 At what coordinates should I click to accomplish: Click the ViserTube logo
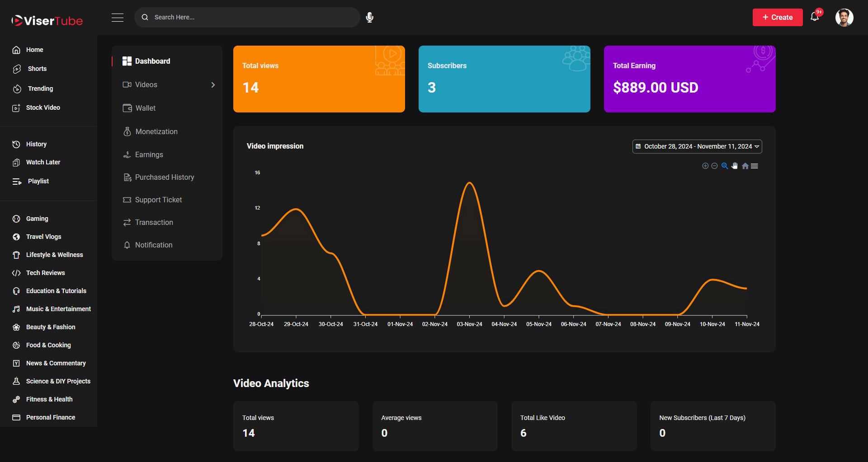[x=47, y=20]
